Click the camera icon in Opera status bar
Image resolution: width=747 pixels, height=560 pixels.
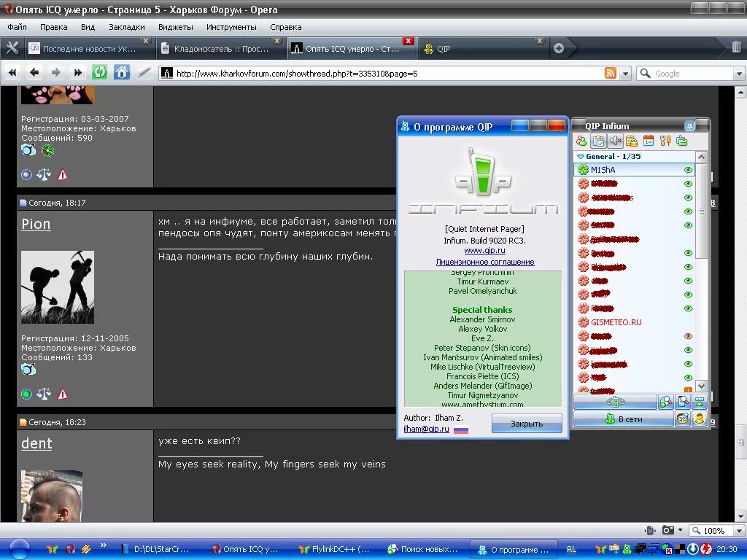click(668, 531)
